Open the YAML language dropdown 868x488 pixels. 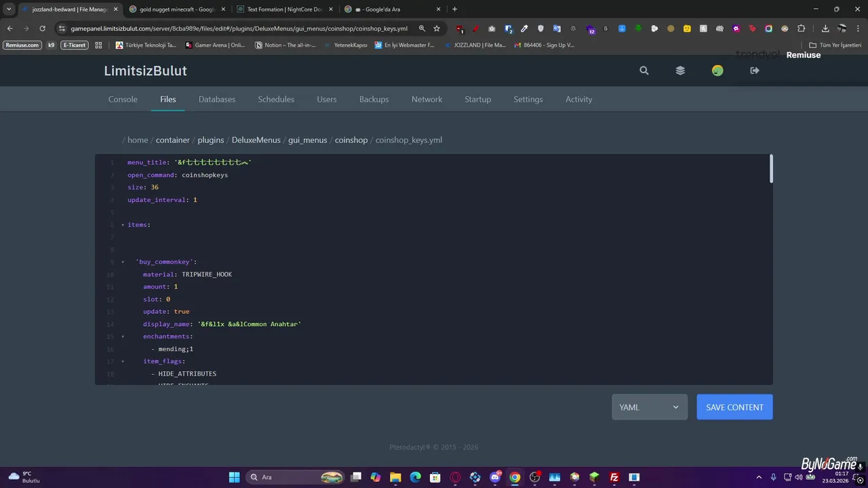[650, 407]
